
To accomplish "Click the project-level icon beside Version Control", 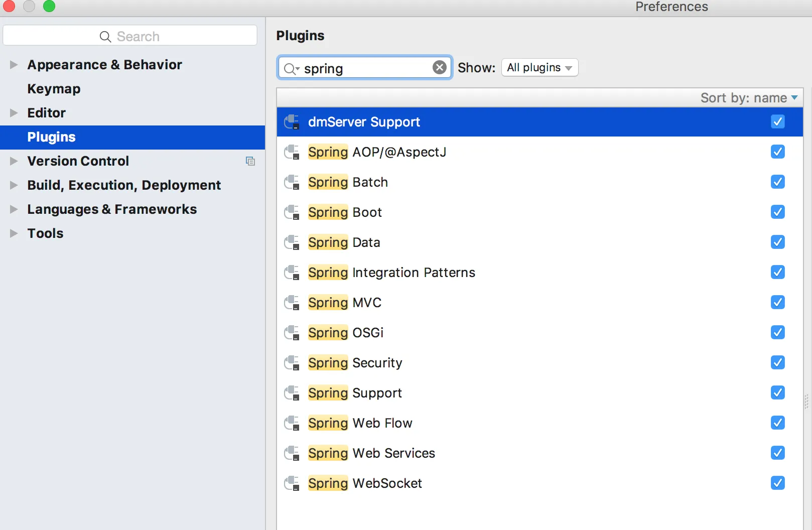I will (x=250, y=161).
